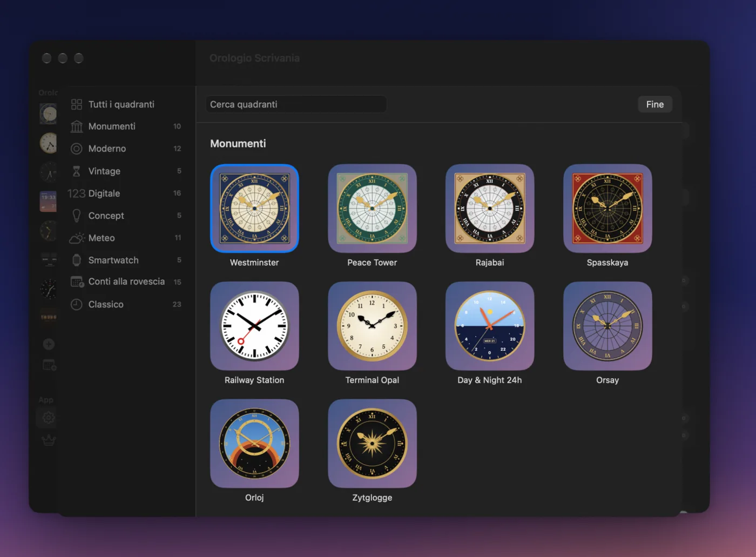
Task: Select the Westminster clock face
Action: (x=254, y=208)
